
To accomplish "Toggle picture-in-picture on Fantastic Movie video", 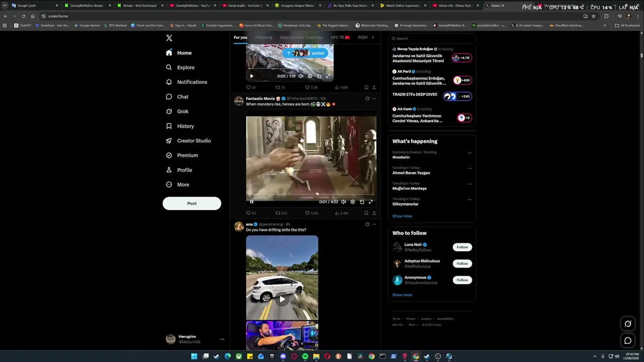I will (x=362, y=202).
